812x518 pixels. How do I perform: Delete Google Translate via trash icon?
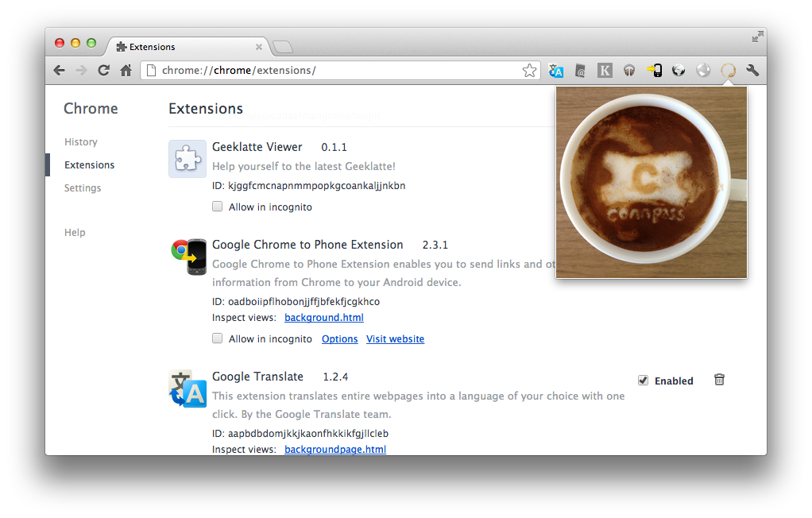click(719, 380)
